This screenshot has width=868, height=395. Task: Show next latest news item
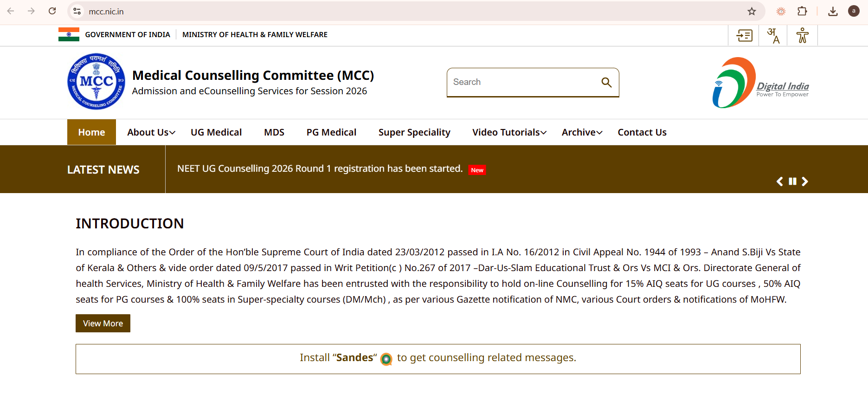805,181
